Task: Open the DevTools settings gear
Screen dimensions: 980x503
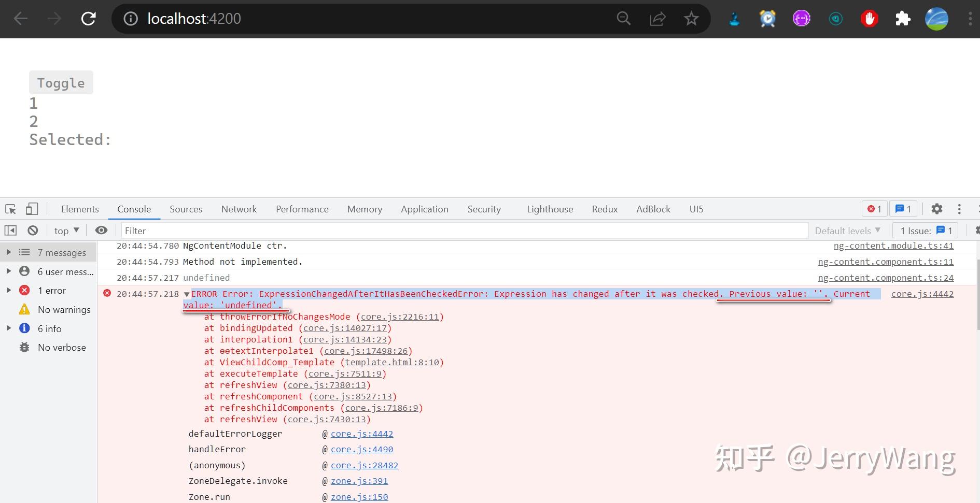Action: pyautogui.click(x=936, y=209)
